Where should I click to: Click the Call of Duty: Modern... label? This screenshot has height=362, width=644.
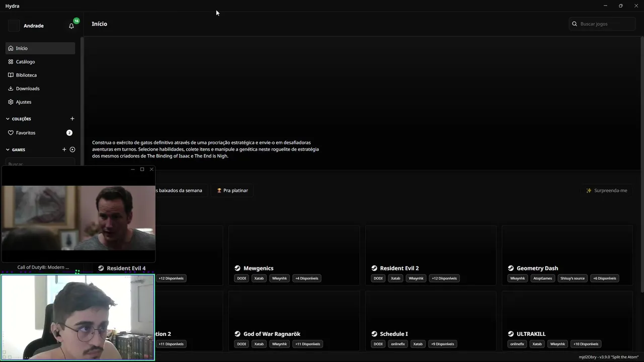(43, 267)
